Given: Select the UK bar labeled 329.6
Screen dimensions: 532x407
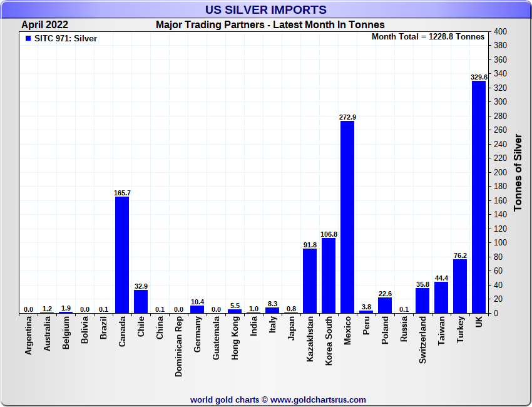Looking at the screenshot, I should 478,197.
